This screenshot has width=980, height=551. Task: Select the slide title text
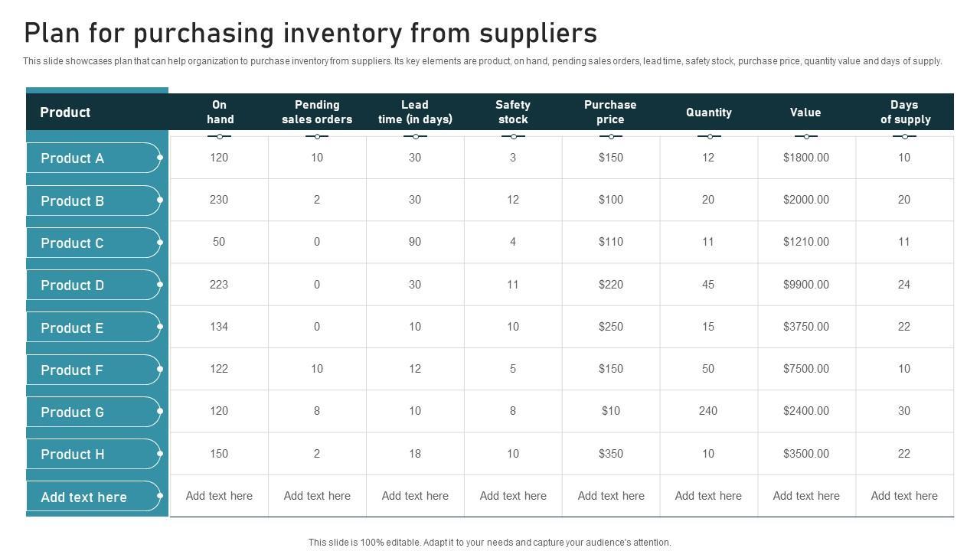[x=311, y=34]
